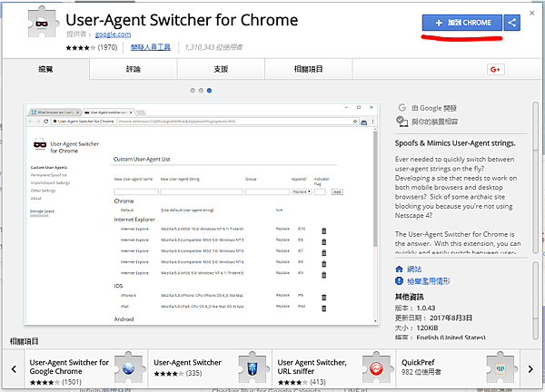Share the extension via share icon
This screenshot has width=545, height=392.
(x=511, y=23)
